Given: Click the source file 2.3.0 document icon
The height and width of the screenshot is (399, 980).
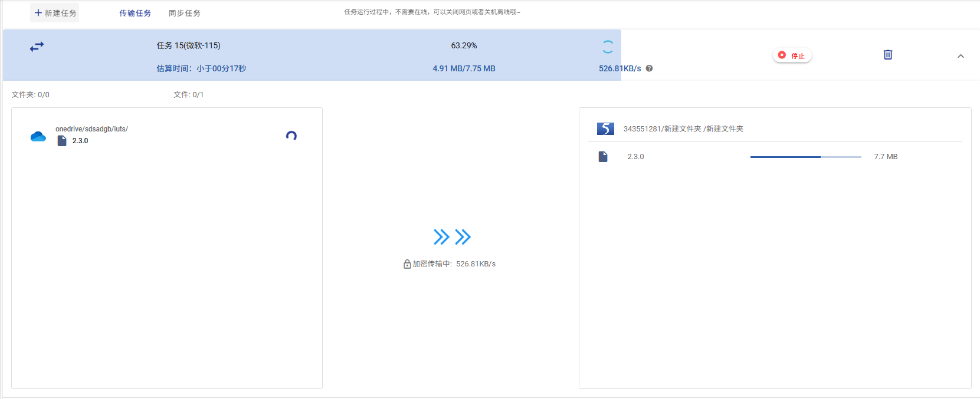Looking at the screenshot, I should [x=62, y=141].
